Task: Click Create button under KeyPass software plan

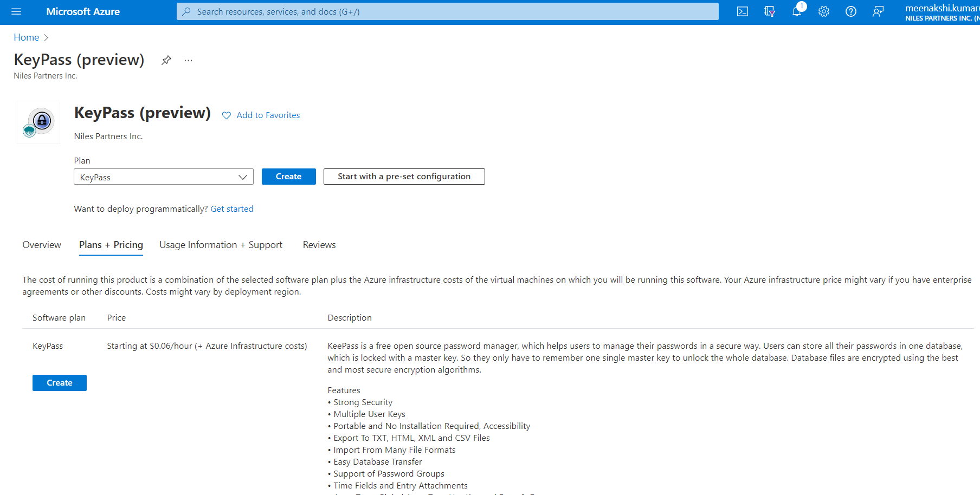Action: point(60,383)
